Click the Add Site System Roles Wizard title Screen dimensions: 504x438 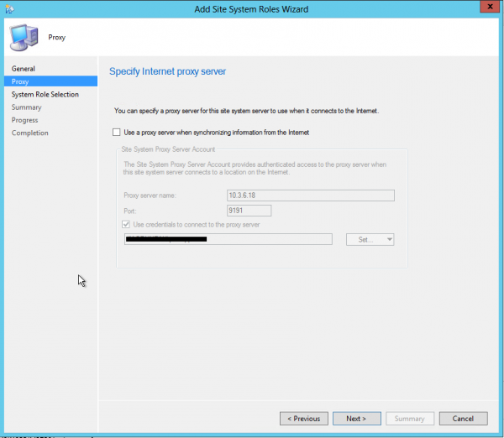coord(251,9)
